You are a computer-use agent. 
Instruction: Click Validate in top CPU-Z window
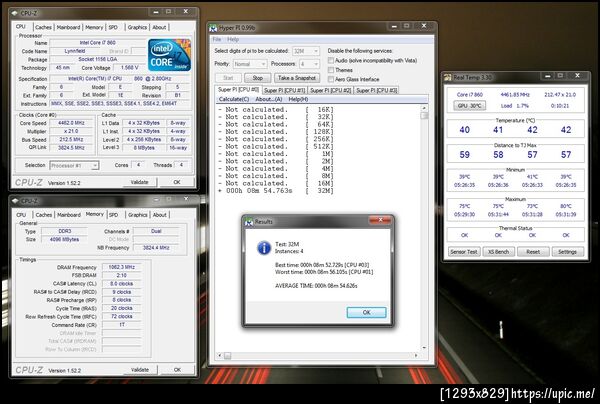[140, 182]
